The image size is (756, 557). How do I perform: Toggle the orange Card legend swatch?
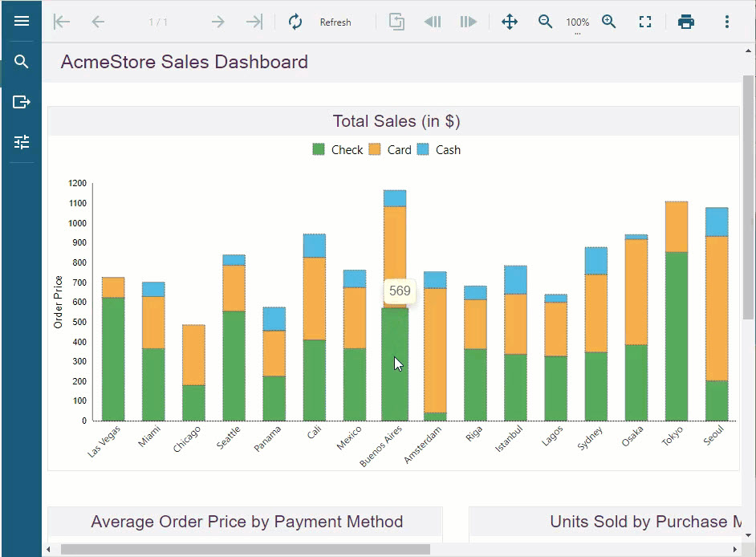coord(375,149)
